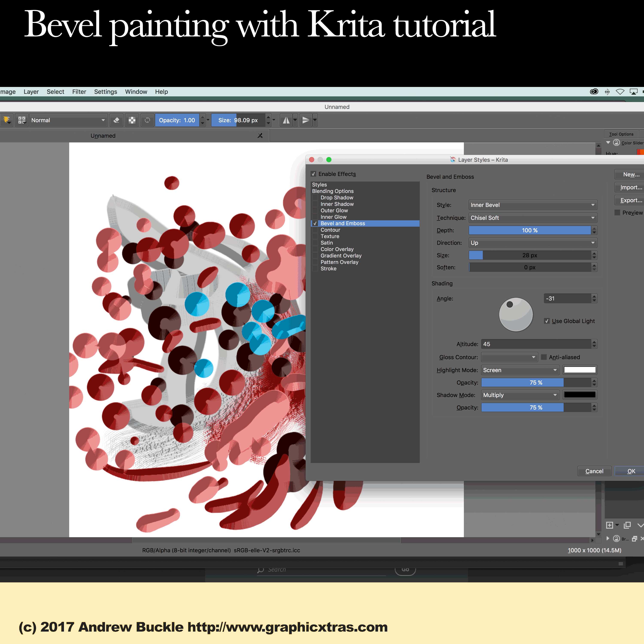
Task: Toggle the Enable Effects checkbox
Action: [x=313, y=174]
